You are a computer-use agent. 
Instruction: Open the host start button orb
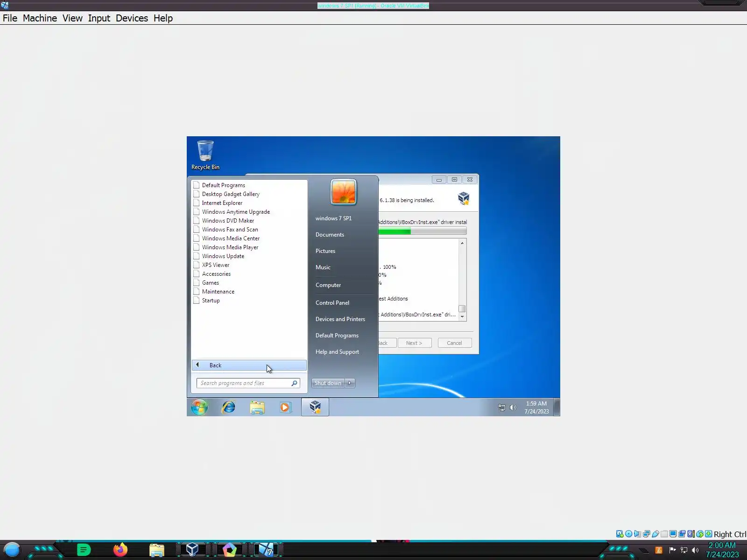click(12, 550)
